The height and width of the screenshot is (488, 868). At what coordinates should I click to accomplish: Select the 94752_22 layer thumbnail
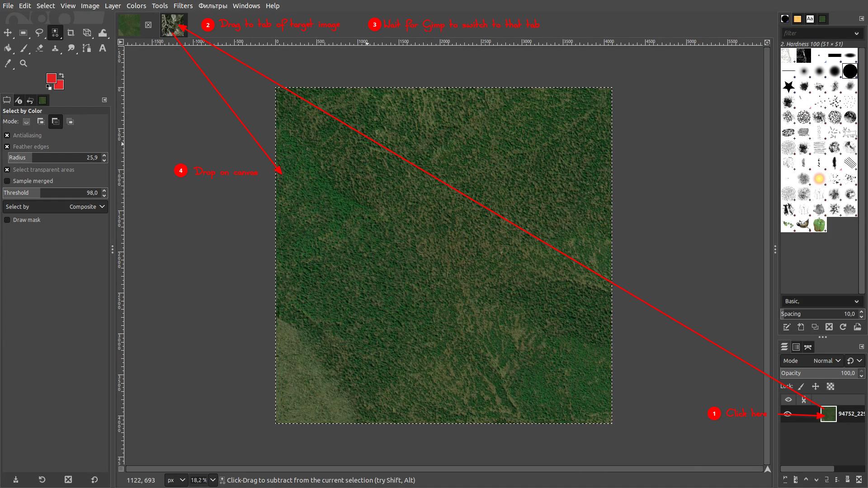coord(828,414)
